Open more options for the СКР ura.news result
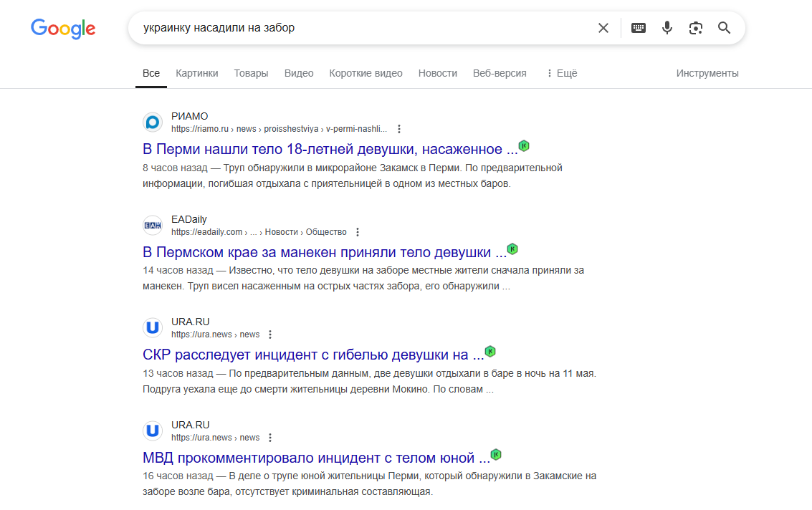This screenshot has width=812, height=510. [x=269, y=335]
